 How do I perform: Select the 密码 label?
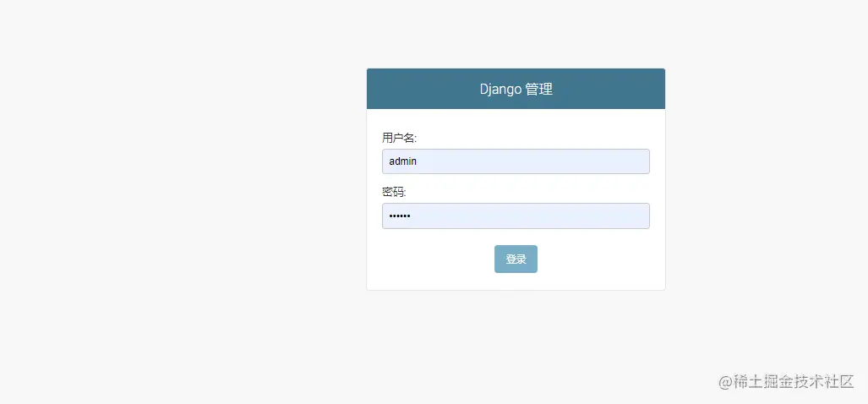pyautogui.click(x=394, y=192)
